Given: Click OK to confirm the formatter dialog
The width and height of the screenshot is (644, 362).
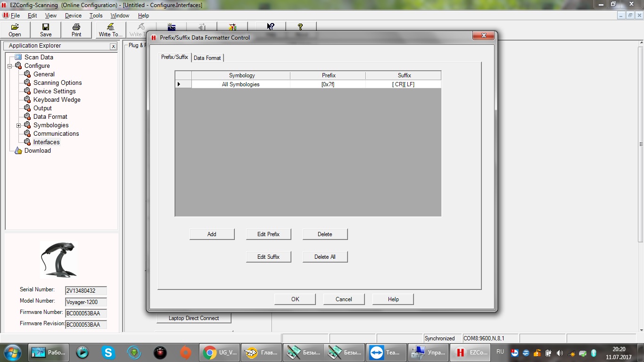Looking at the screenshot, I should click(295, 299).
